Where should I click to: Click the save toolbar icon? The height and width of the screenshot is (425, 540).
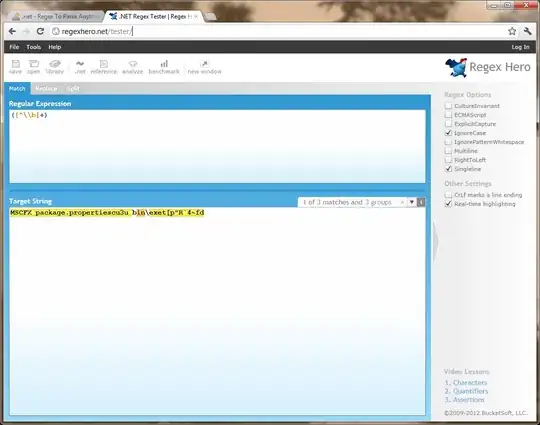pos(15,67)
